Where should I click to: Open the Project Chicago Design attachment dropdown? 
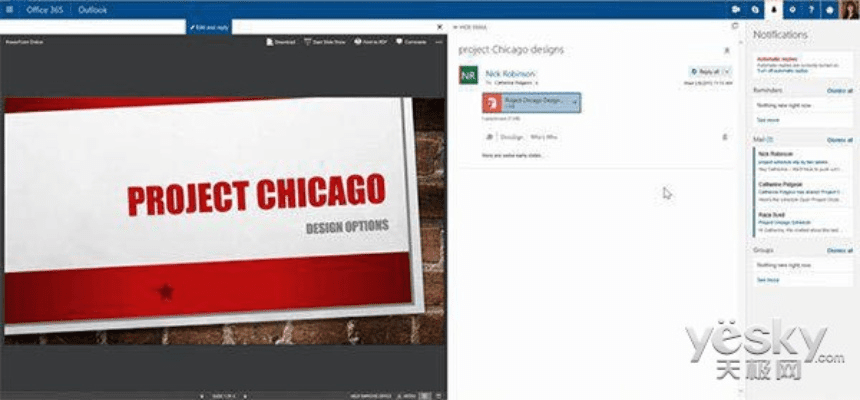click(x=575, y=101)
